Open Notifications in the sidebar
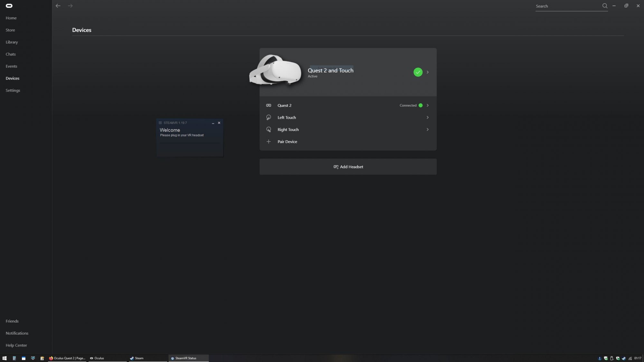 pos(17,333)
